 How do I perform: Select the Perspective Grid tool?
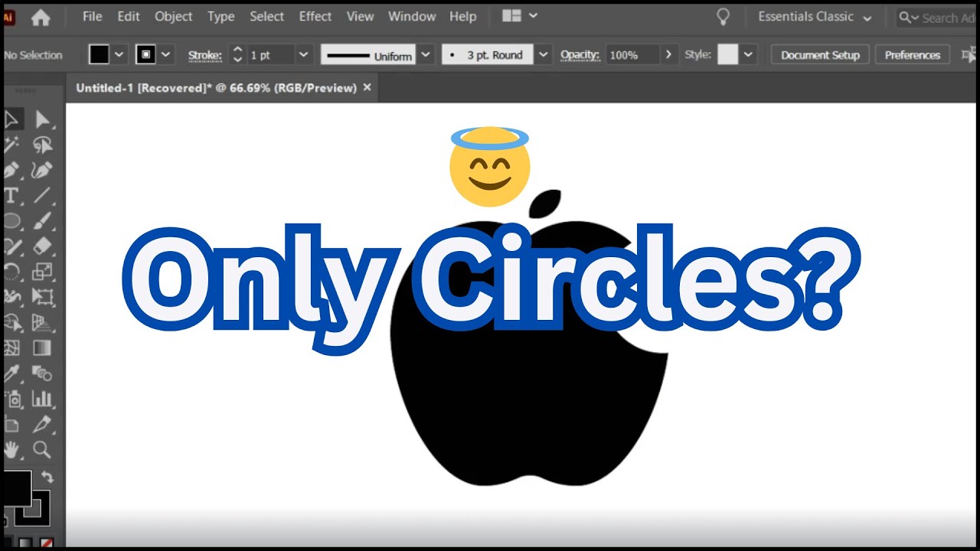tap(42, 322)
